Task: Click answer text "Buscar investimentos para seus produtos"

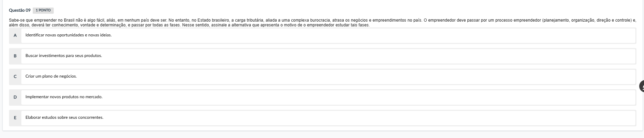Action: [64, 56]
